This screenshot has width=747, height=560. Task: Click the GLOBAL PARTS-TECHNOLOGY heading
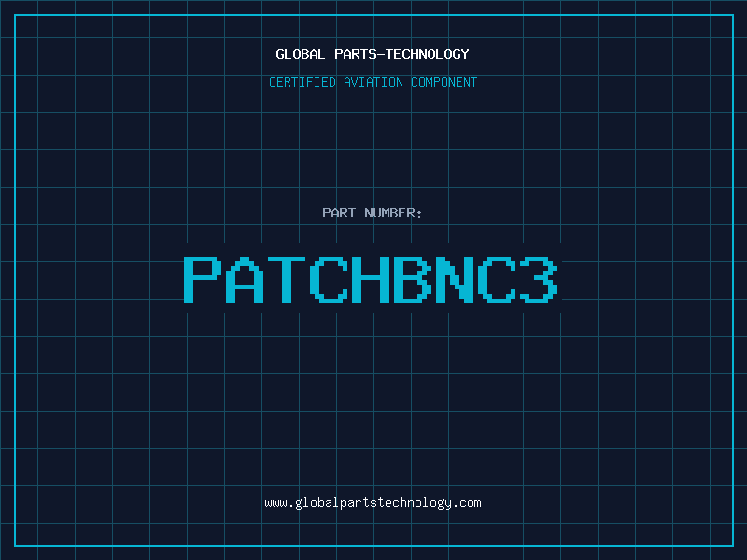373,54
